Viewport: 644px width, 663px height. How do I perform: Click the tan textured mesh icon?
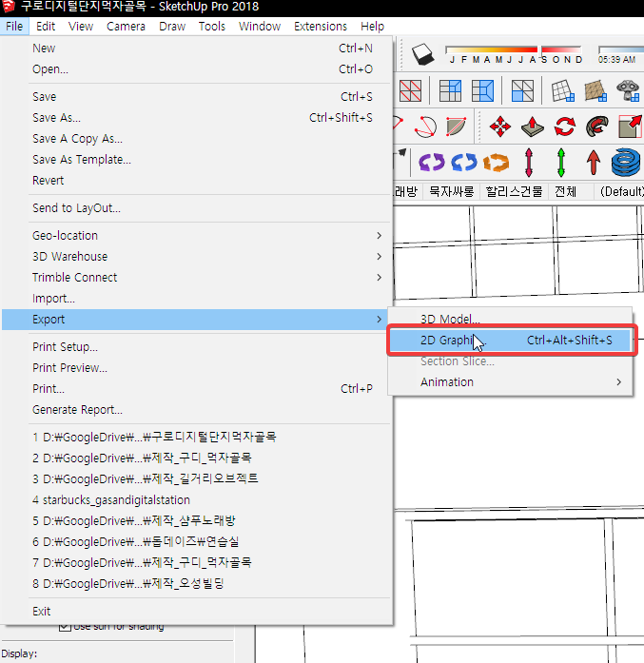point(595,91)
